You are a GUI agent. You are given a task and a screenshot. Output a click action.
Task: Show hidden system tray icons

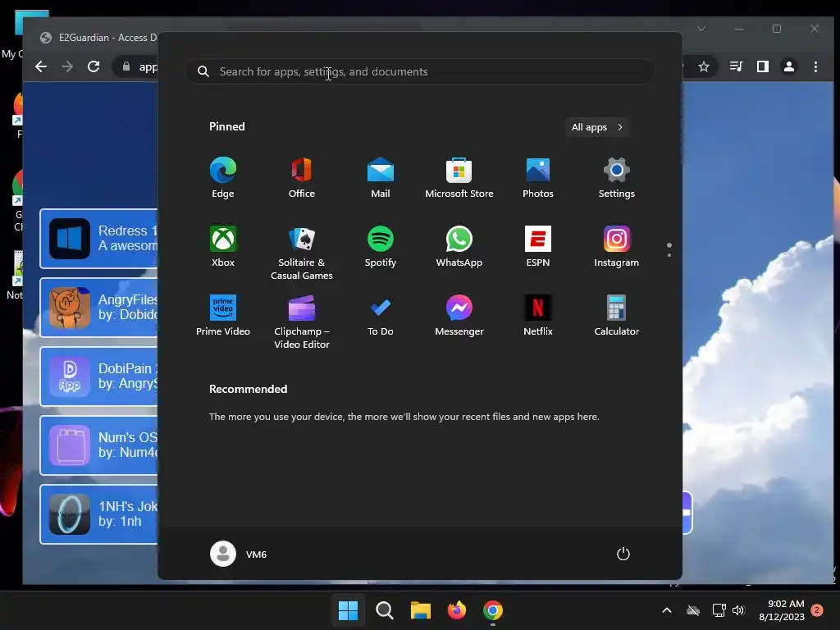pyautogui.click(x=667, y=610)
